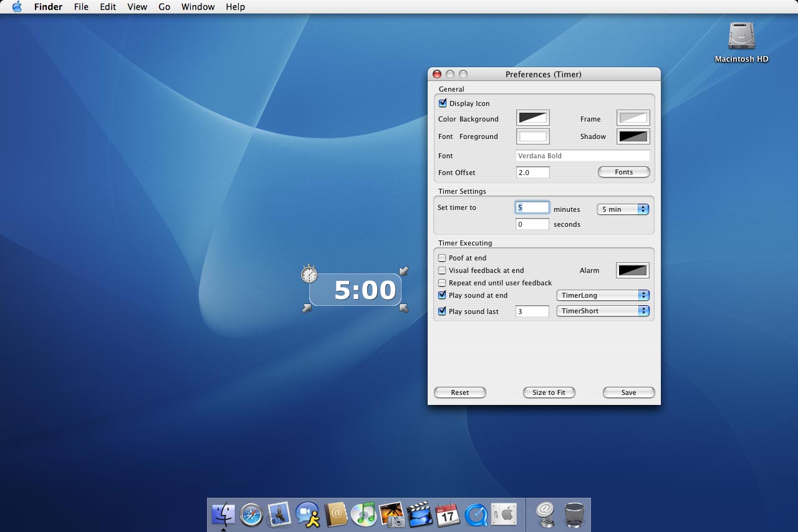Screen dimensions: 798x532
Task: Click the Font Offset input field
Action: click(533, 173)
